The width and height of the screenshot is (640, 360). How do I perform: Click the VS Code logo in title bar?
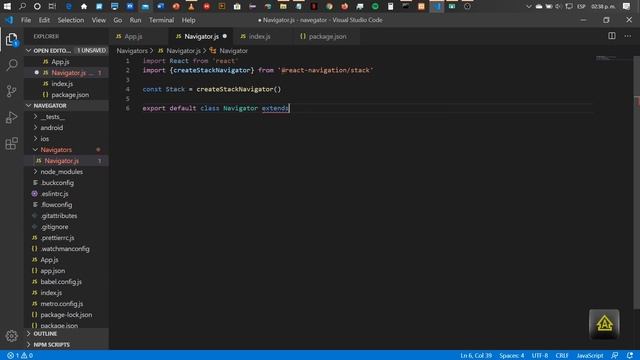9,20
